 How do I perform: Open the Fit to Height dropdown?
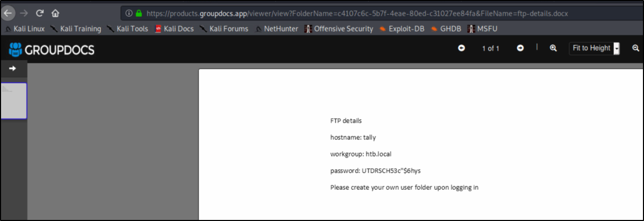tap(595, 48)
